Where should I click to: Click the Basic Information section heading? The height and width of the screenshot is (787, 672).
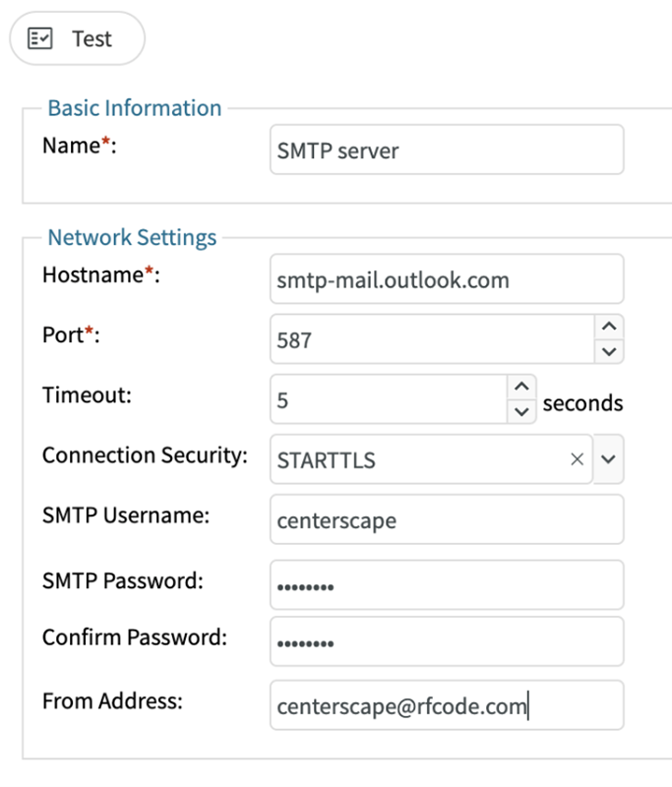(135, 108)
